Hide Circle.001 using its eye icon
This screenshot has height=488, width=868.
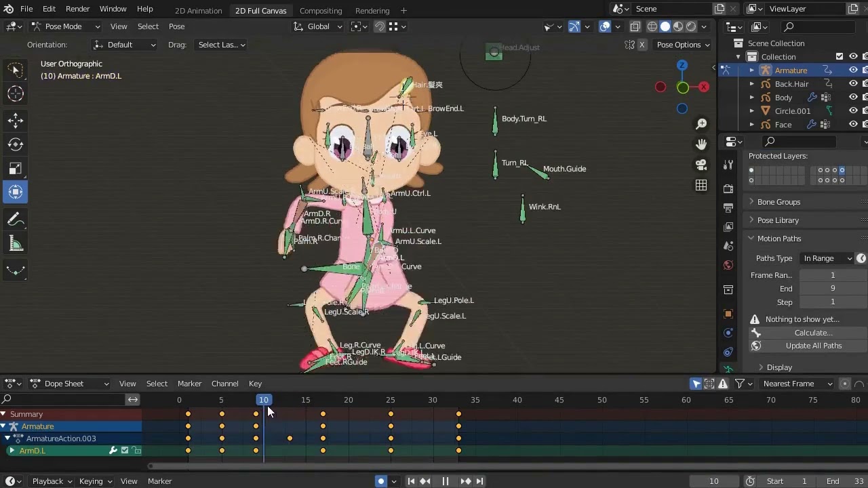click(853, 111)
